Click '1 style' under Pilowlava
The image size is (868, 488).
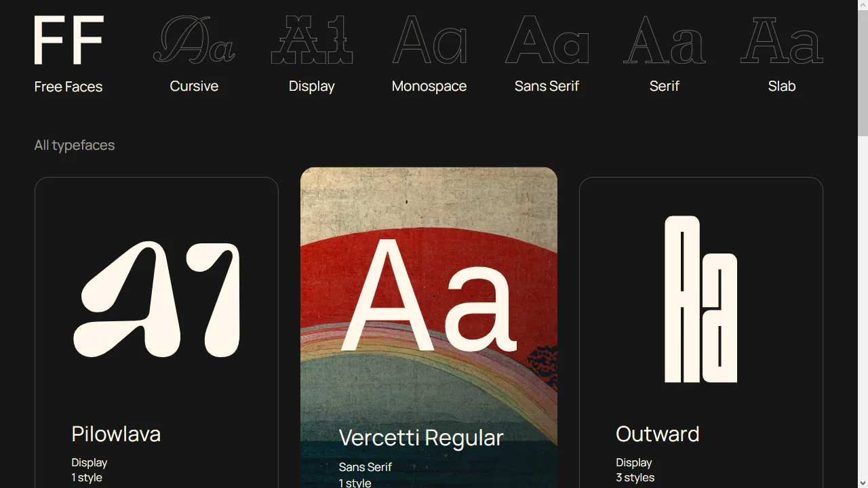tap(87, 477)
